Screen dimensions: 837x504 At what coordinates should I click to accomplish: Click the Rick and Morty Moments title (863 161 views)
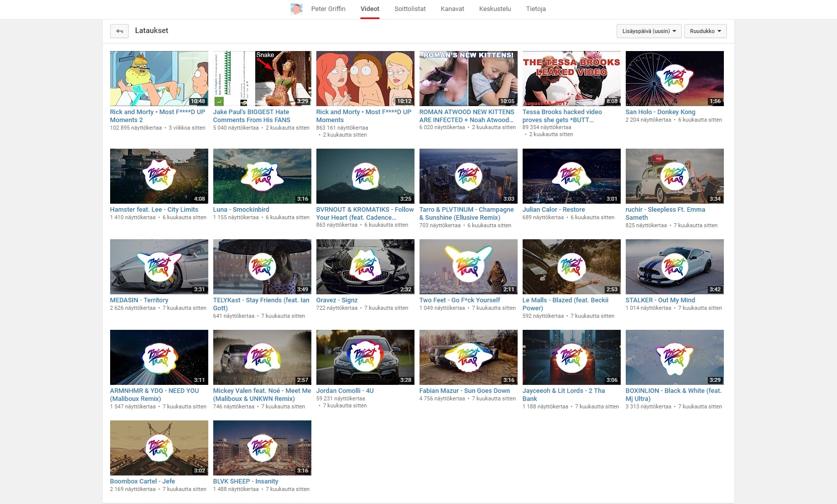(364, 116)
